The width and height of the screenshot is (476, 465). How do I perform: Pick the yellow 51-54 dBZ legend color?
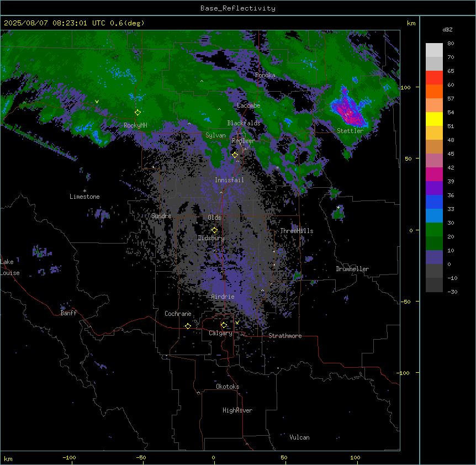(434, 119)
